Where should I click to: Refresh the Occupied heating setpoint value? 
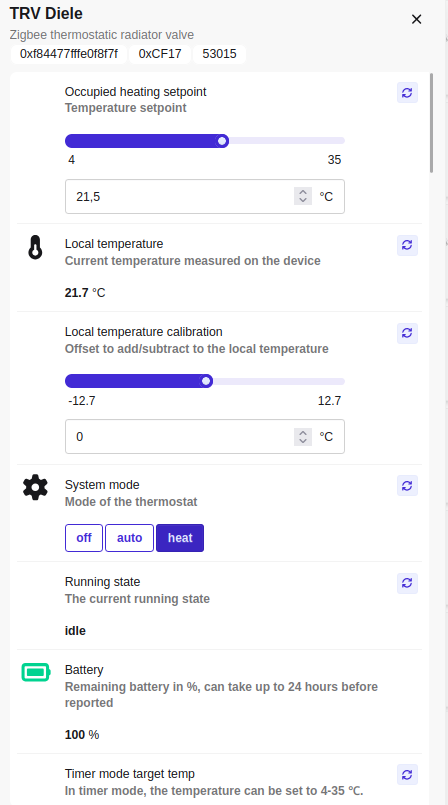tap(407, 93)
